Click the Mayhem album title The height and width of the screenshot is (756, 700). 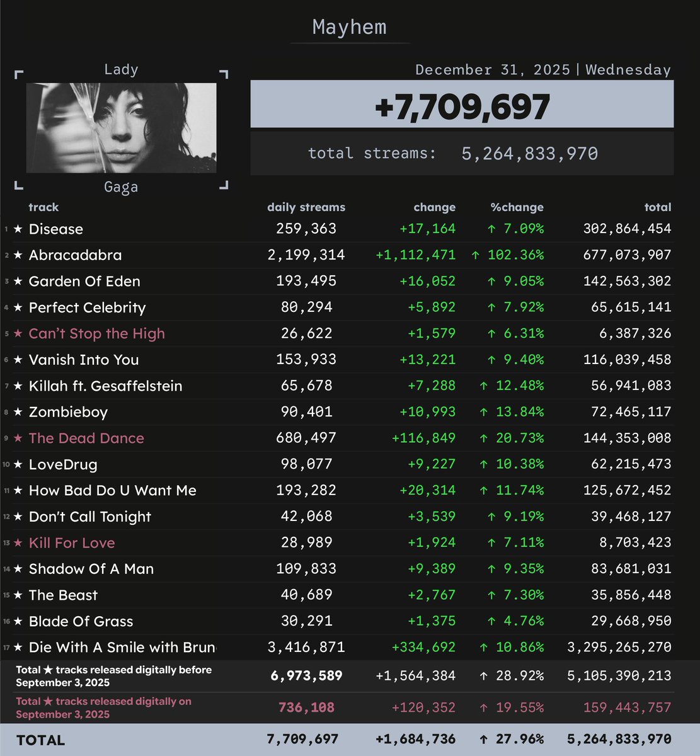pyautogui.click(x=350, y=27)
